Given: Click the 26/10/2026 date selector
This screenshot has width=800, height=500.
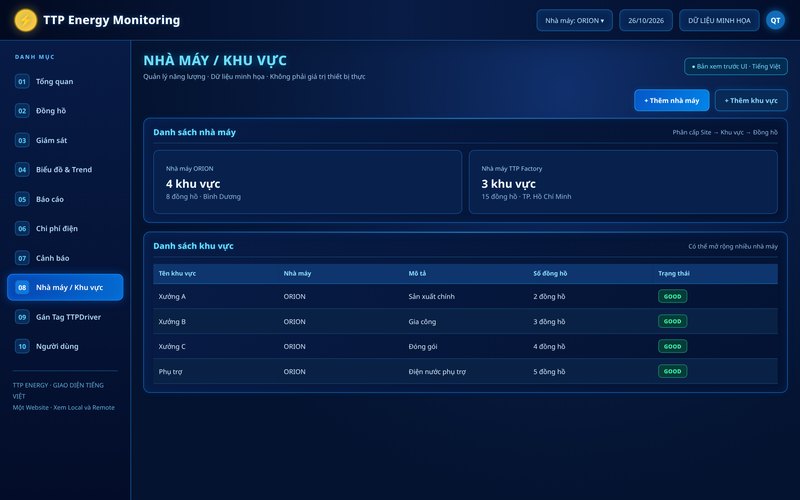Looking at the screenshot, I should 646,20.
